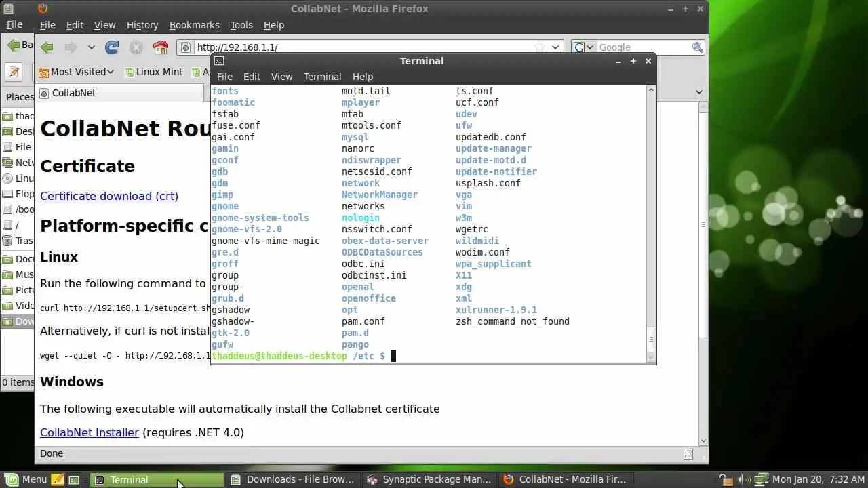
Task: Open the Linux Mint Menu button
Action: pos(26,479)
